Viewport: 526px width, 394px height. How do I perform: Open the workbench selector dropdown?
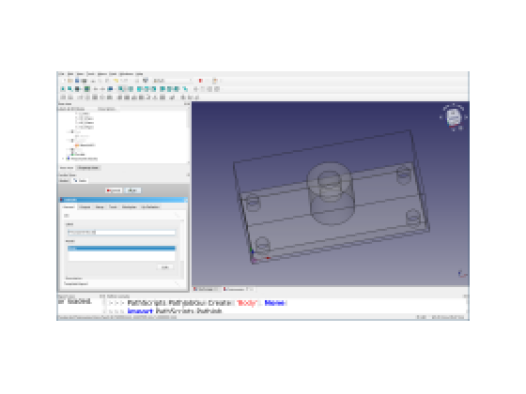tap(173, 81)
